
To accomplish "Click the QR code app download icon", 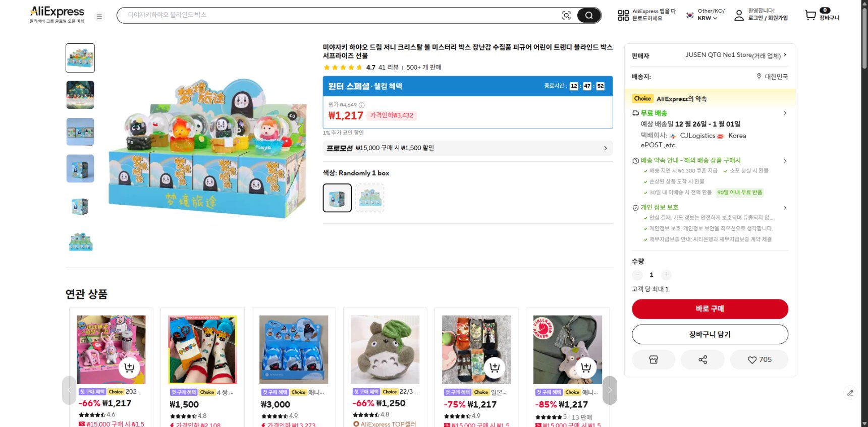I will tap(623, 15).
